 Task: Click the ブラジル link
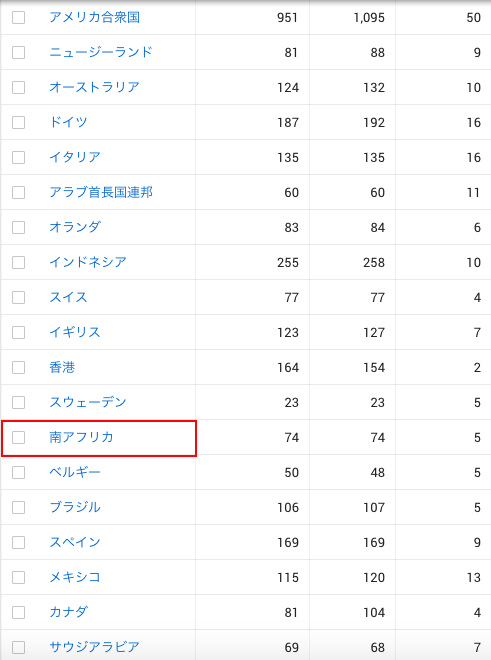pos(75,507)
